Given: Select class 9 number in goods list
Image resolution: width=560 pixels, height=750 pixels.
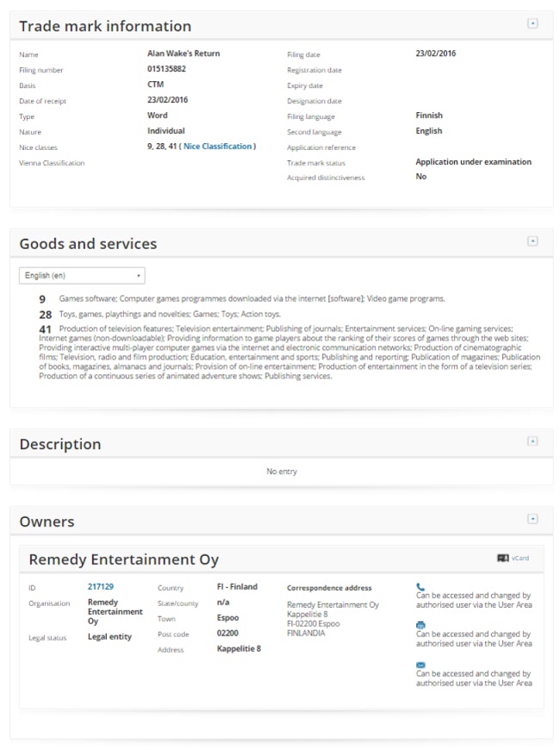Looking at the screenshot, I should pyautogui.click(x=43, y=299).
